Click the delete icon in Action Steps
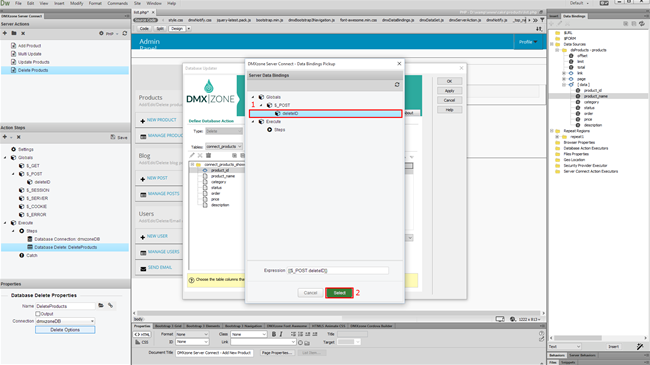650x365 pixels. tap(18, 137)
